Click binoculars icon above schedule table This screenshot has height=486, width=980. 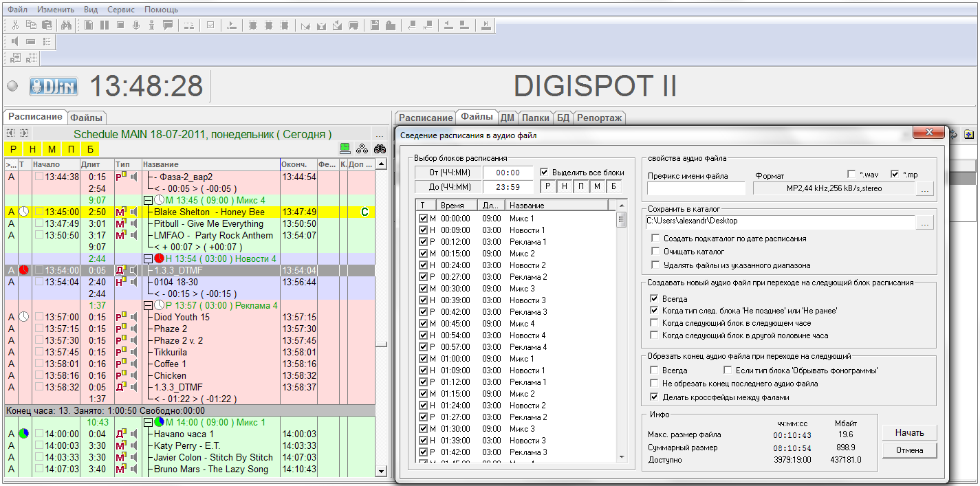pos(378,148)
